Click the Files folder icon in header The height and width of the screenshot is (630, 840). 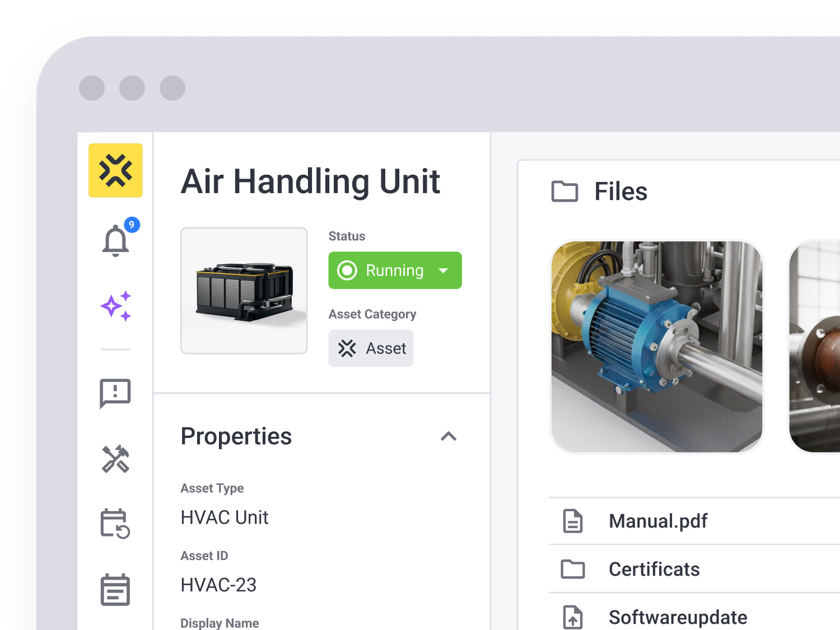[x=564, y=192]
